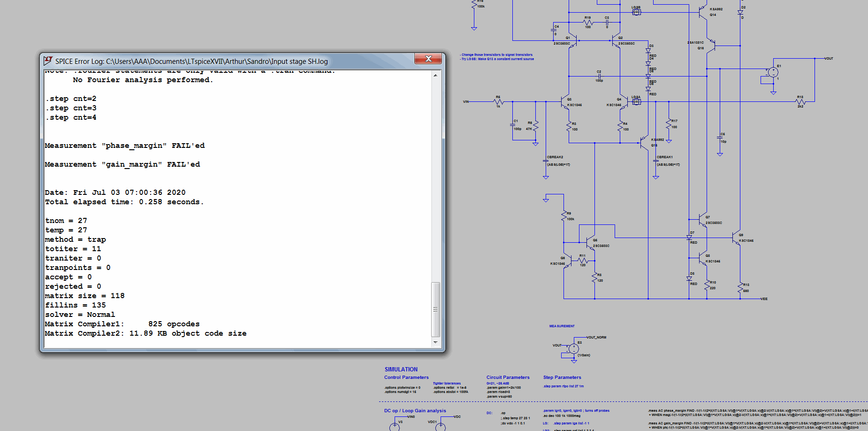This screenshot has height=431, width=868.
Task: Click the '.step cnt=2' log line
Action: (x=71, y=99)
